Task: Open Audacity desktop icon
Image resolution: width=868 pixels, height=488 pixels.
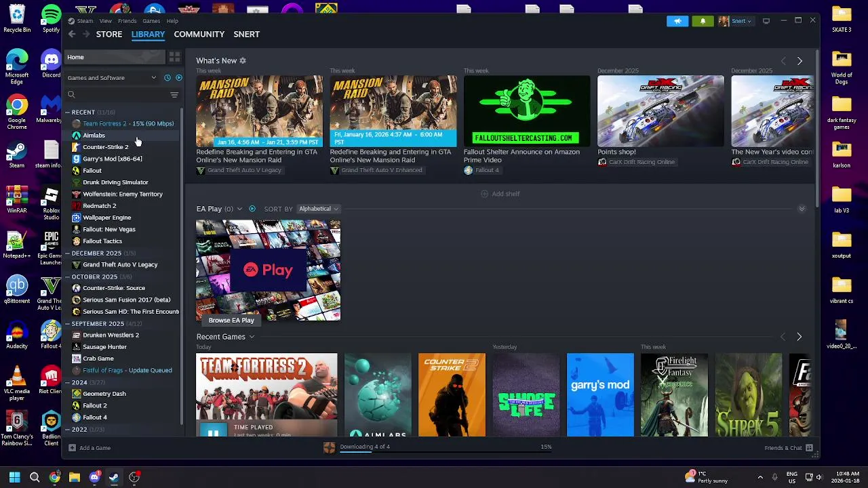Action: click(17, 335)
